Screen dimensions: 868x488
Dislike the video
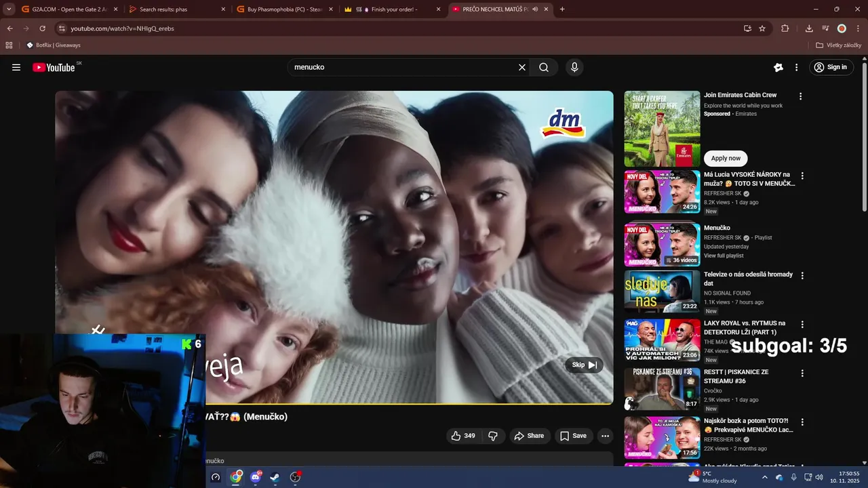(493, 436)
